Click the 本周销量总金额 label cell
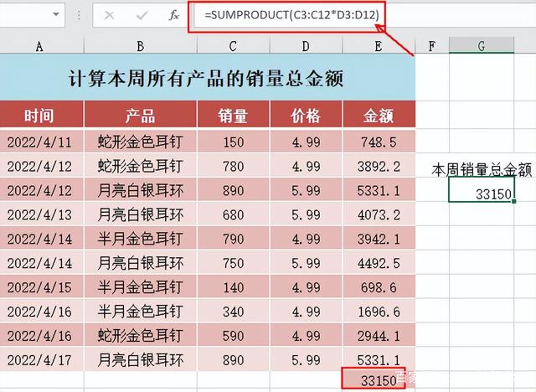 pos(482,169)
